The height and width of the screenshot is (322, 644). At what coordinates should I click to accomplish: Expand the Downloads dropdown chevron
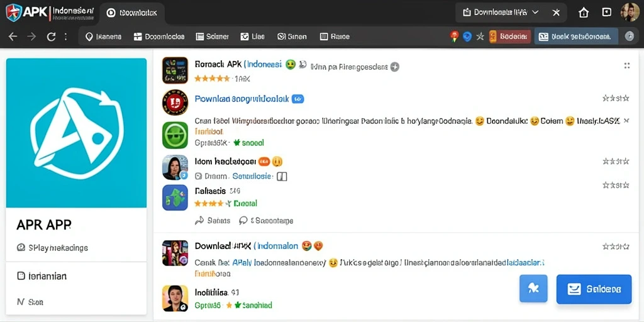click(535, 13)
